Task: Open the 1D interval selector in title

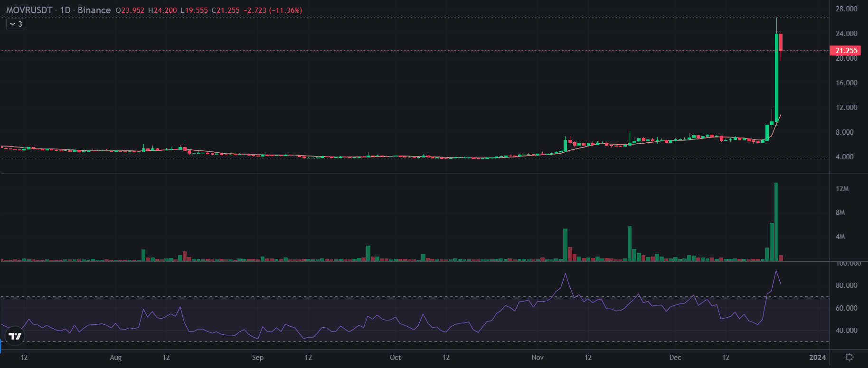Action: [65, 10]
